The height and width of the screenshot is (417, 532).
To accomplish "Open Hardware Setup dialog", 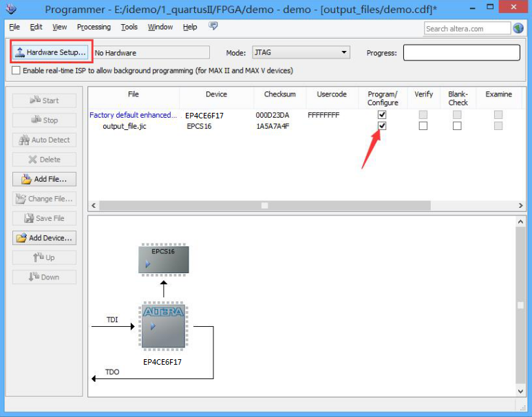I will tap(50, 52).
